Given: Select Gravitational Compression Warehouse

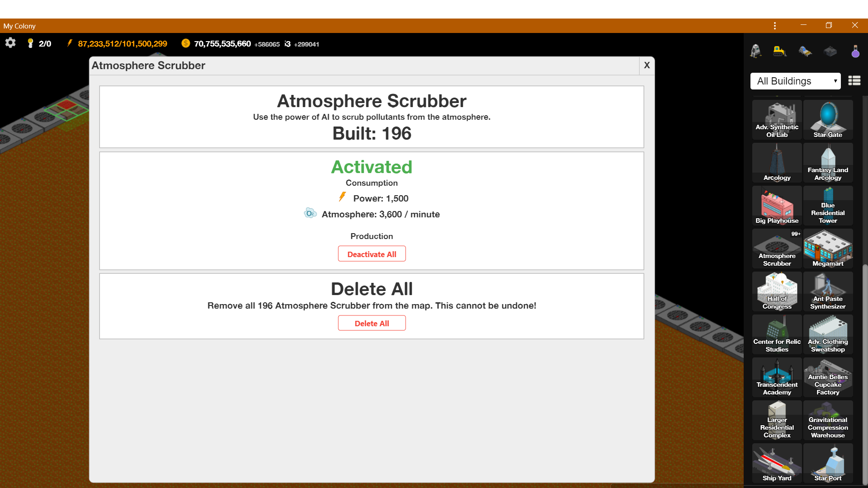Looking at the screenshot, I should [x=828, y=420].
